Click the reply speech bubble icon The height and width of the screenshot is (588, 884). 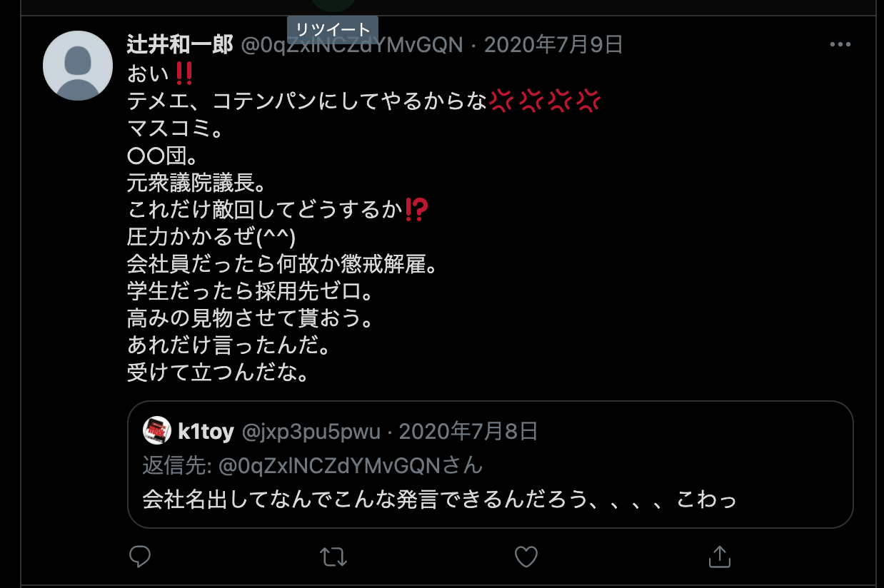click(140, 557)
